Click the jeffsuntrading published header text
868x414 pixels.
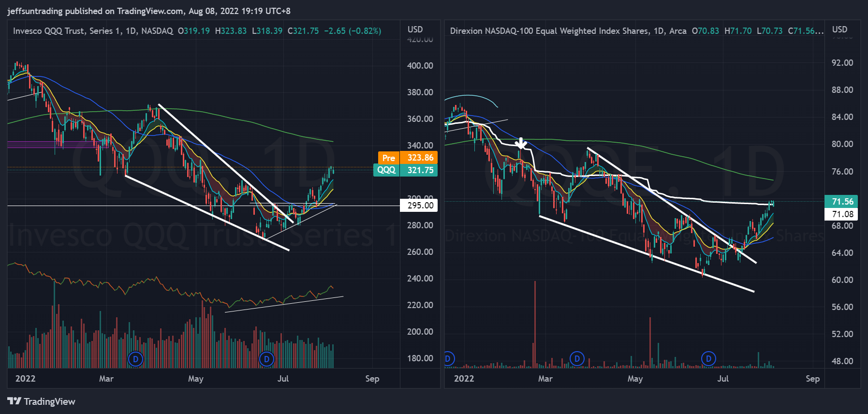(149, 11)
